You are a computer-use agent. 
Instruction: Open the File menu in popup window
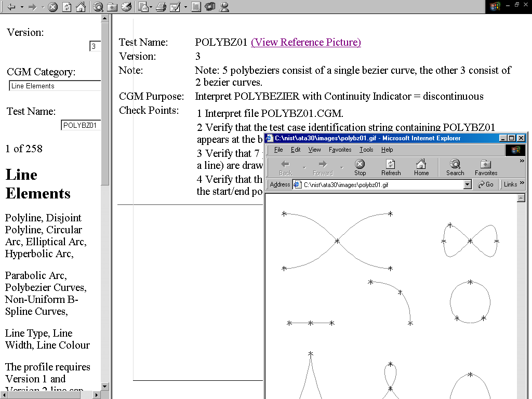pos(278,150)
